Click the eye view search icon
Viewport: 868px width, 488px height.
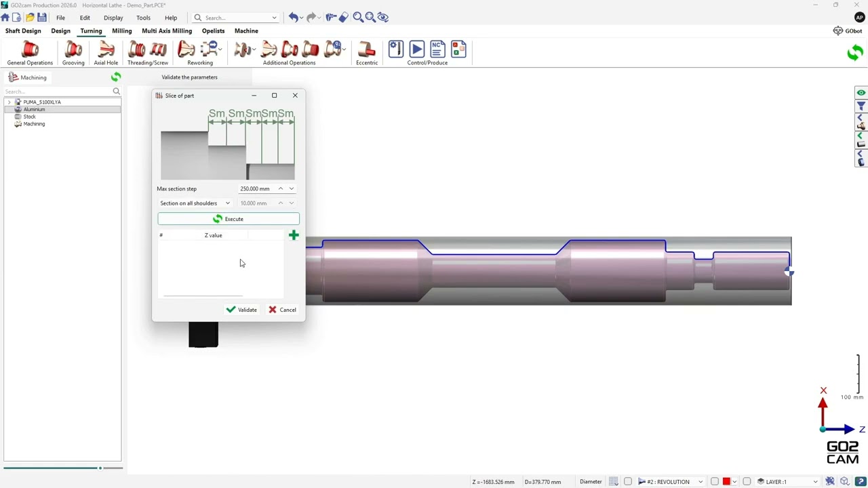[382, 17]
